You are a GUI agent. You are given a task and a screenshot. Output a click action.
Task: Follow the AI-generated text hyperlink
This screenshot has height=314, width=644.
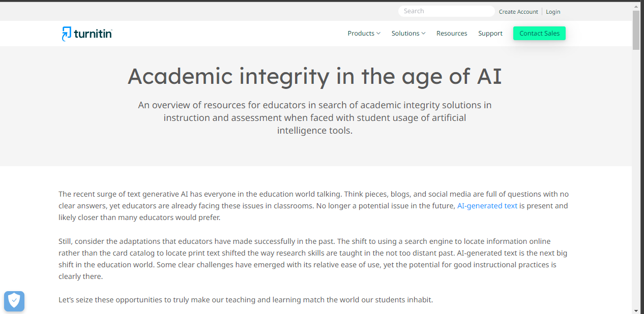pos(487,206)
